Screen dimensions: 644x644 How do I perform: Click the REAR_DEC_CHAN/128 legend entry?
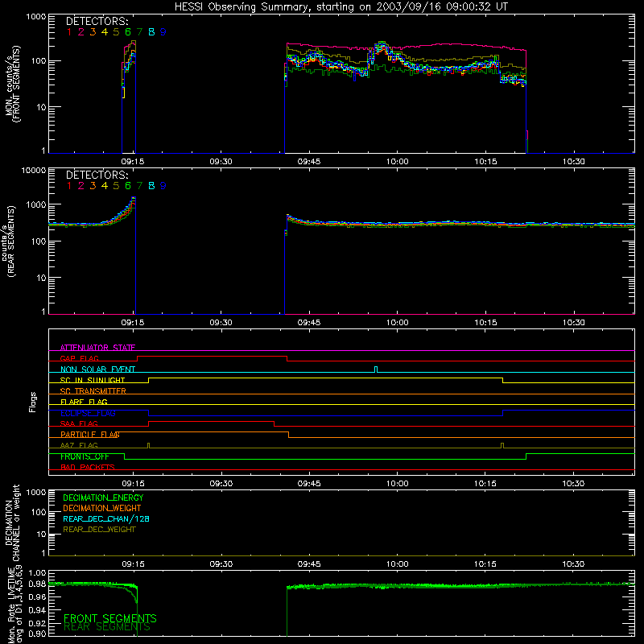pos(106,519)
